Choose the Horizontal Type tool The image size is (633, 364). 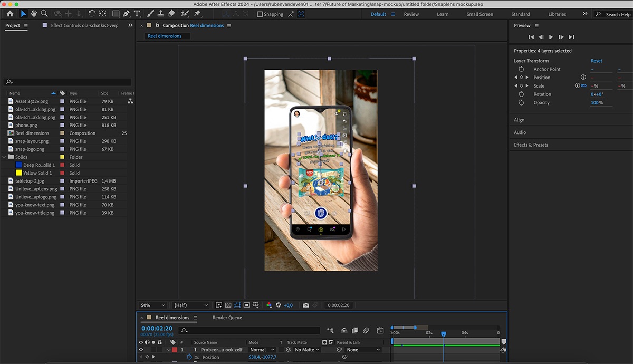click(137, 14)
